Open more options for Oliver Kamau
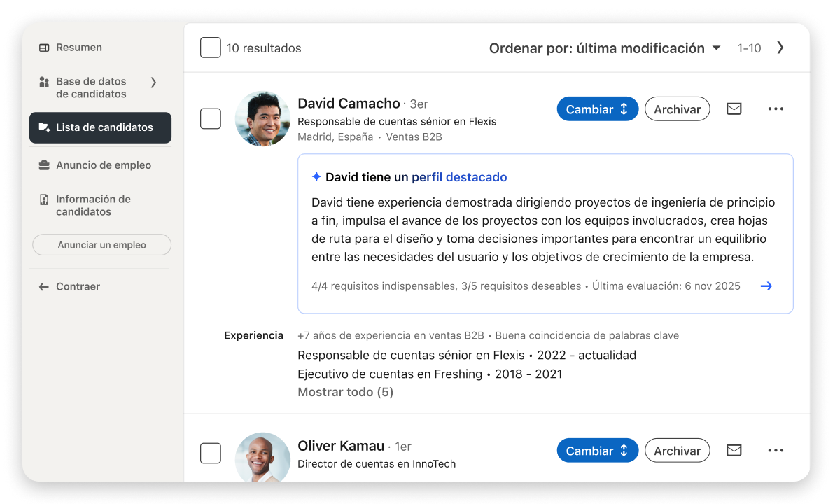833x504 pixels. [x=776, y=450]
